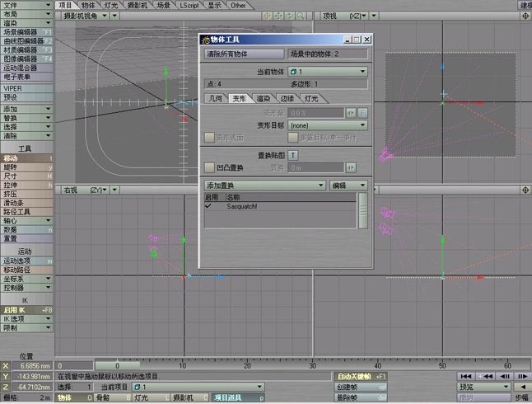The height and width of the screenshot is (404, 532).
Task: Click the displacement list scrollbar
Action: point(362,211)
